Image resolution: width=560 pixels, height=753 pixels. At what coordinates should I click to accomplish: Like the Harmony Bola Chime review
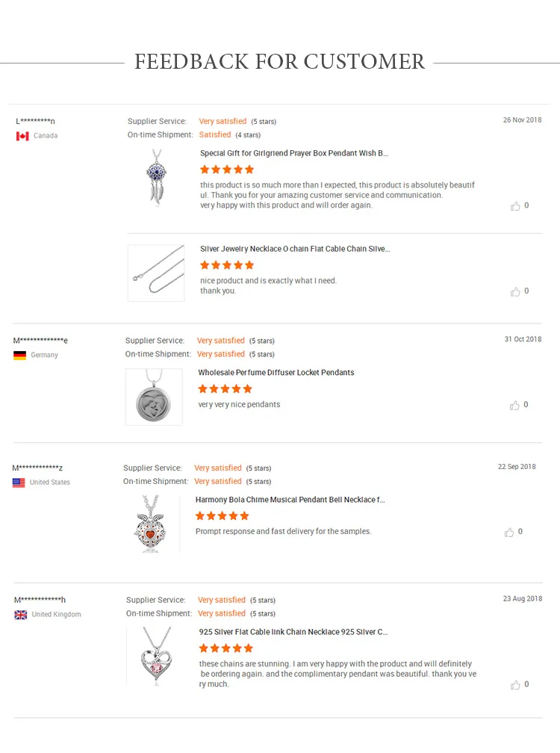pos(509,533)
